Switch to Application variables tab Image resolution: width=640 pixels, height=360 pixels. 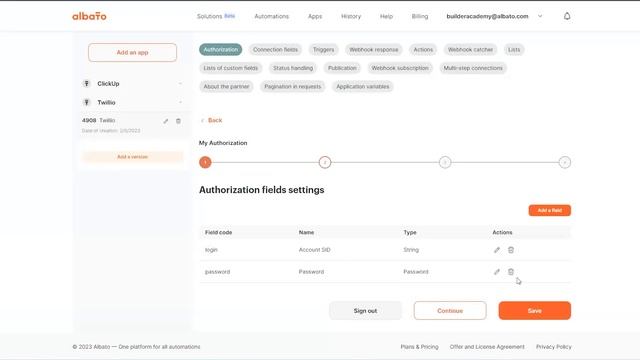click(362, 87)
